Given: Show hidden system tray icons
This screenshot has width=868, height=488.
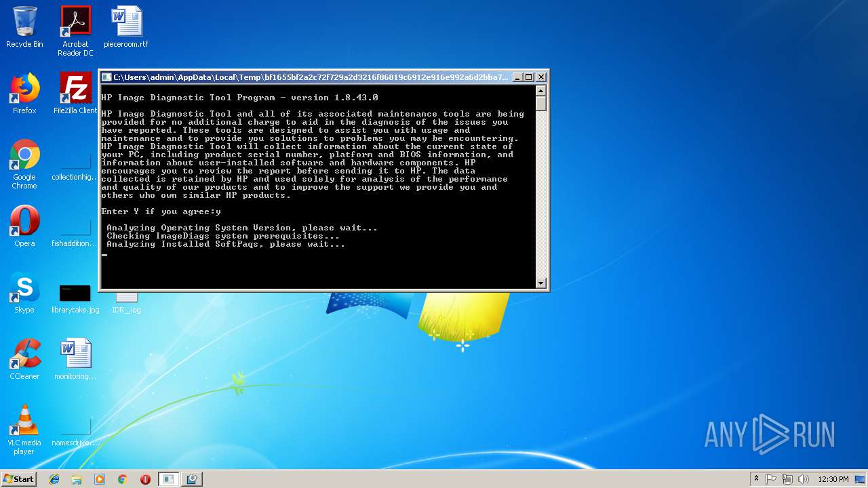Looking at the screenshot, I should (756, 479).
